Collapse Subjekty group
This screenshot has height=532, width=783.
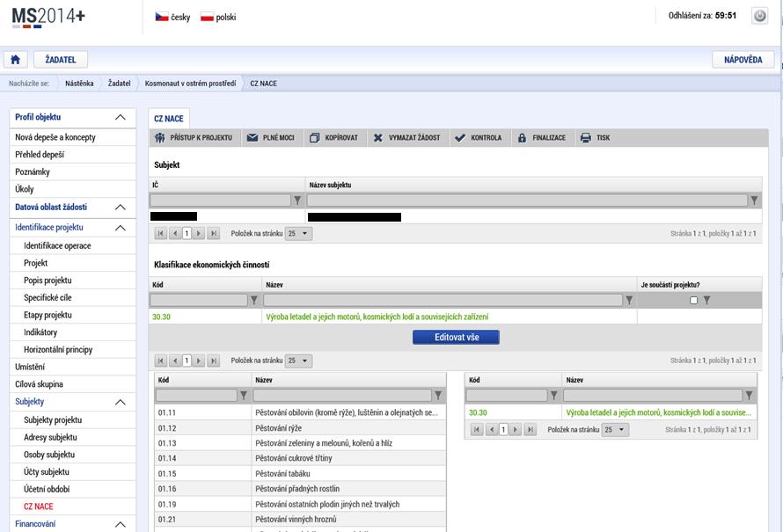pyautogui.click(x=121, y=402)
